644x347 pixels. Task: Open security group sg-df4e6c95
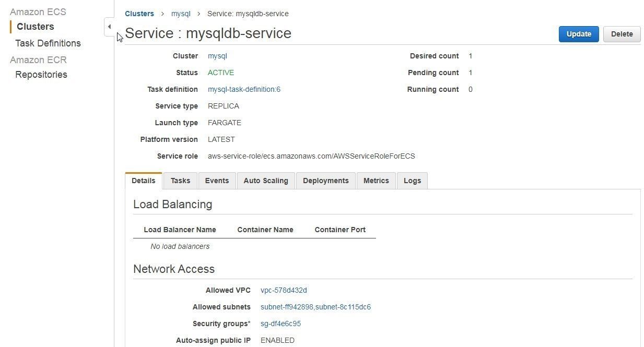pyautogui.click(x=280, y=324)
